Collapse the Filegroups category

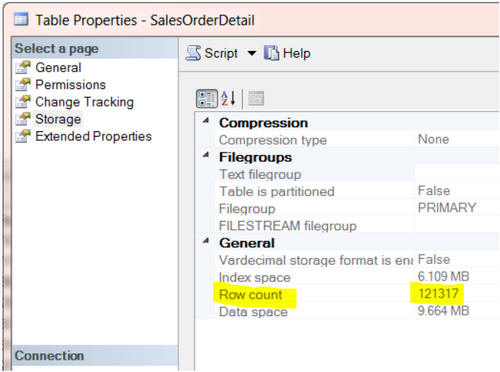click(x=206, y=155)
